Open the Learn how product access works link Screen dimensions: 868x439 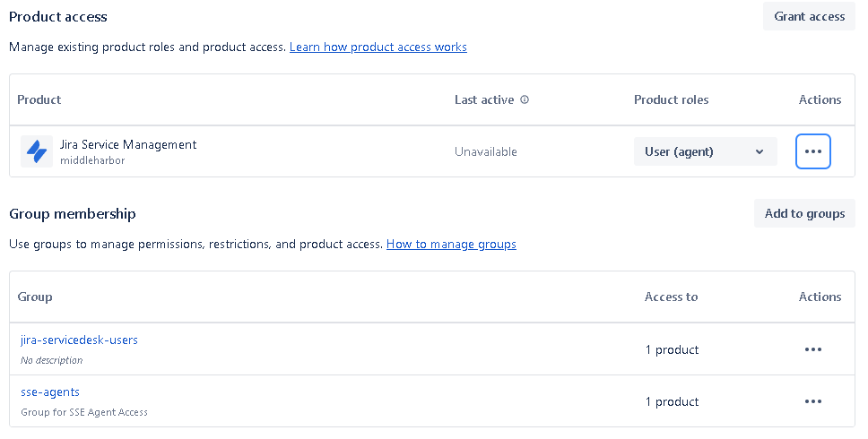pyautogui.click(x=378, y=47)
